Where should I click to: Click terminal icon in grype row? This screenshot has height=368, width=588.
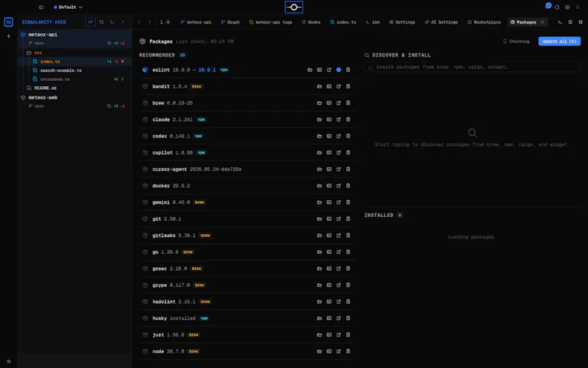pos(329,285)
